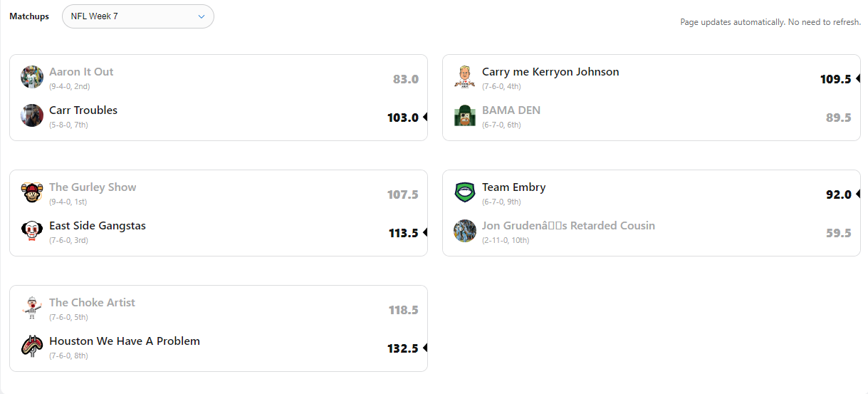Click The Gurley Show 107.5 score
The width and height of the screenshot is (868, 394).
(402, 195)
